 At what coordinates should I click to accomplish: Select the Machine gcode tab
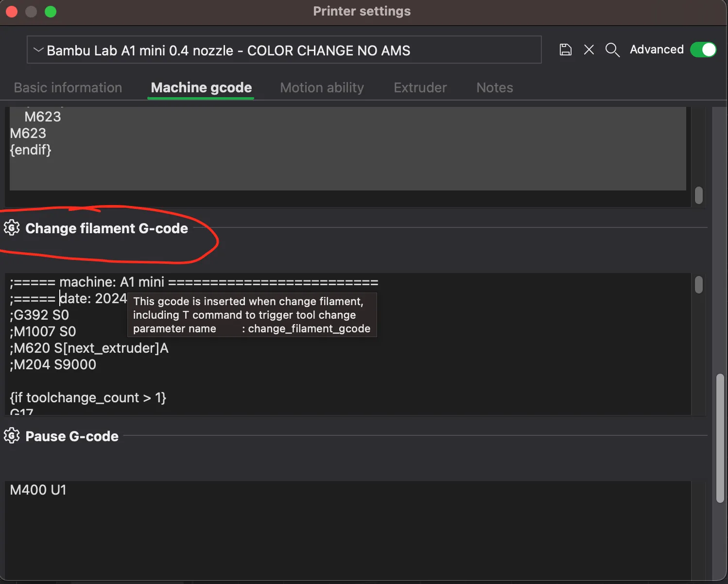201,87
